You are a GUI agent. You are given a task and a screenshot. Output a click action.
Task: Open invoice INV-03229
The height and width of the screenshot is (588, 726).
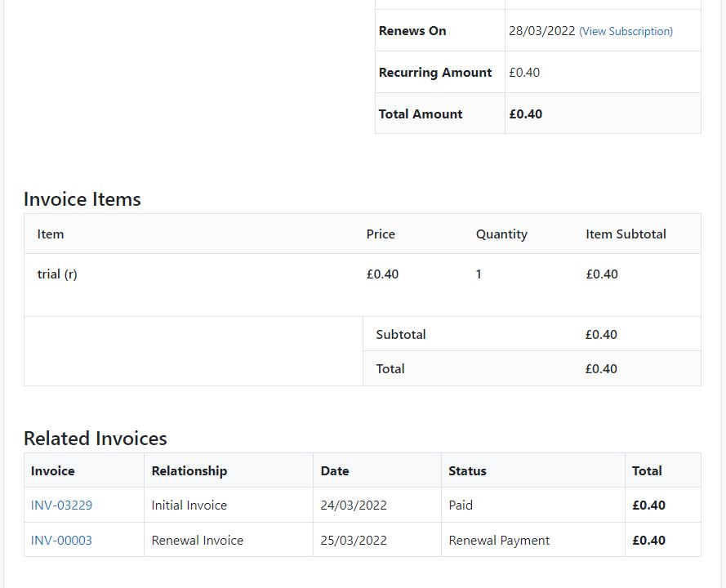pos(61,506)
